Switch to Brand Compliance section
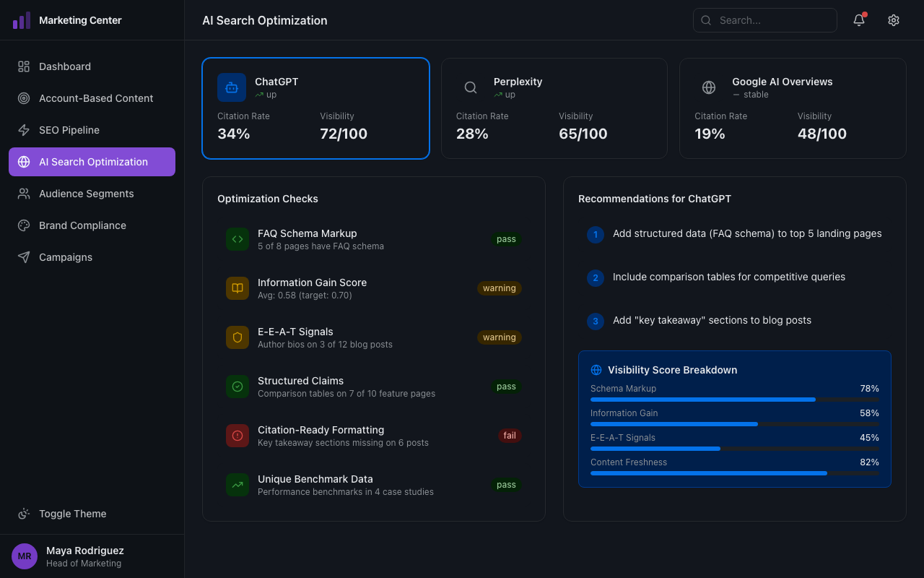924x578 pixels. 82,225
